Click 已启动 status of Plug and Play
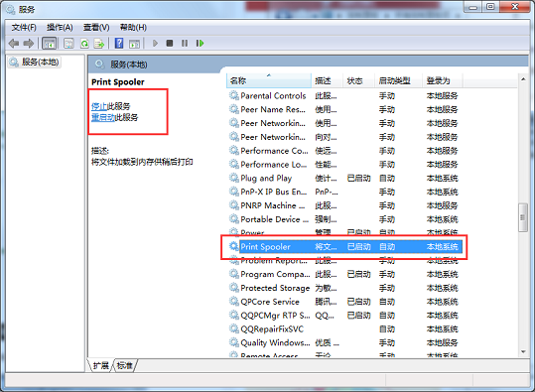Image resolution: width=535 pixels, height=392 pixels. pos(358,178)
